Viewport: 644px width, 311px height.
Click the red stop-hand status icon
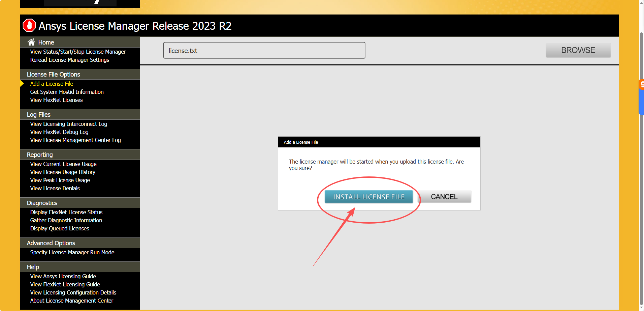point(29,26)
